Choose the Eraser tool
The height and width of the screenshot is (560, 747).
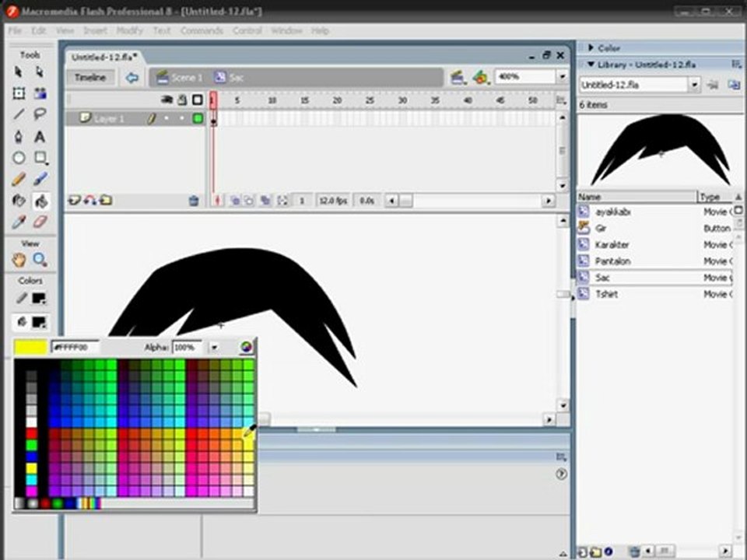[x=40, y=222]
